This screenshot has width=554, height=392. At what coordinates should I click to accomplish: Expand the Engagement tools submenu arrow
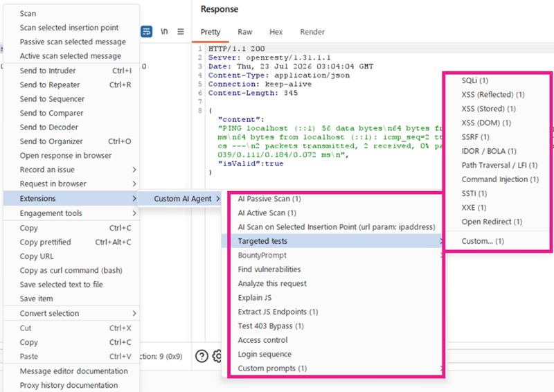[134, 213]
